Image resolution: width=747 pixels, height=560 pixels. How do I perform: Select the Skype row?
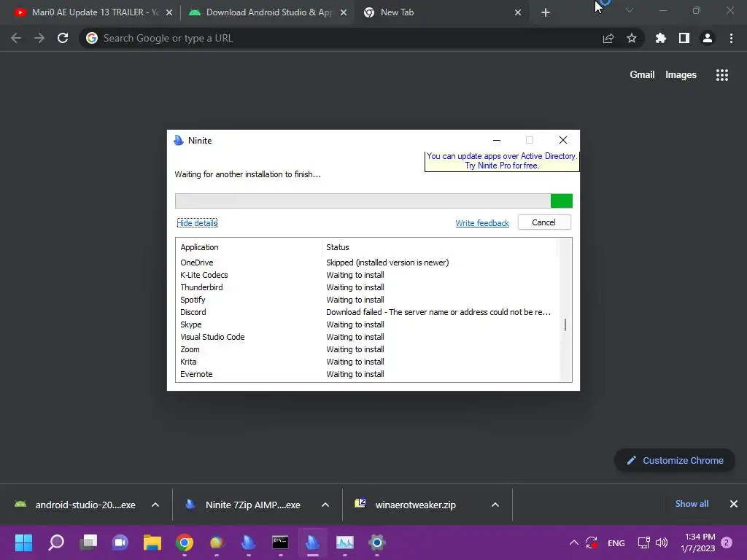pyautogui.click(x=366, y=324)
